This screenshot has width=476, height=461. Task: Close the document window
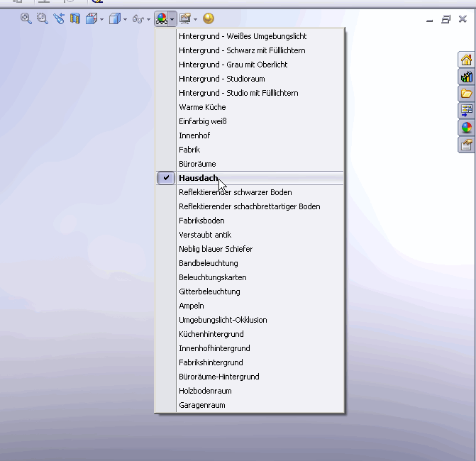[463, 19]
